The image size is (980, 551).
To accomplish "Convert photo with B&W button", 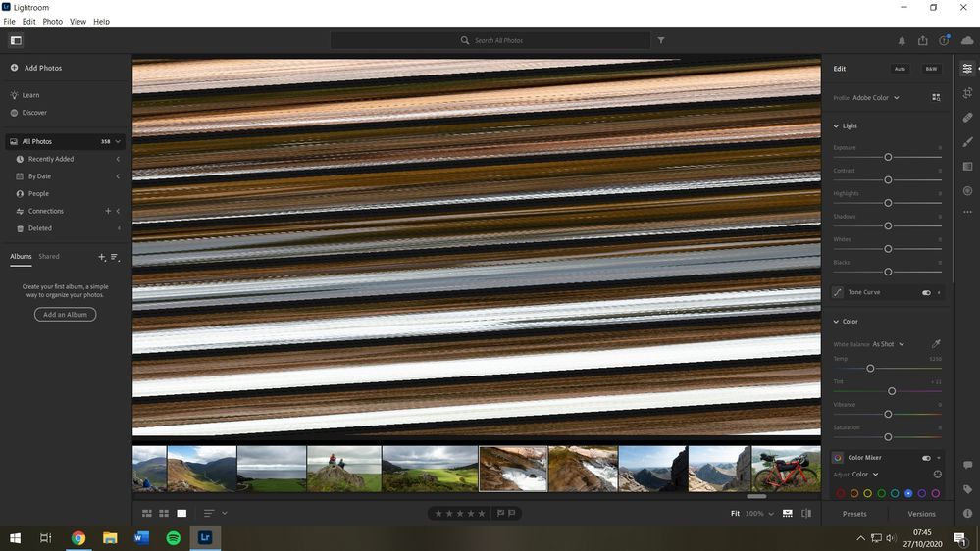I will tap(931, 69).
